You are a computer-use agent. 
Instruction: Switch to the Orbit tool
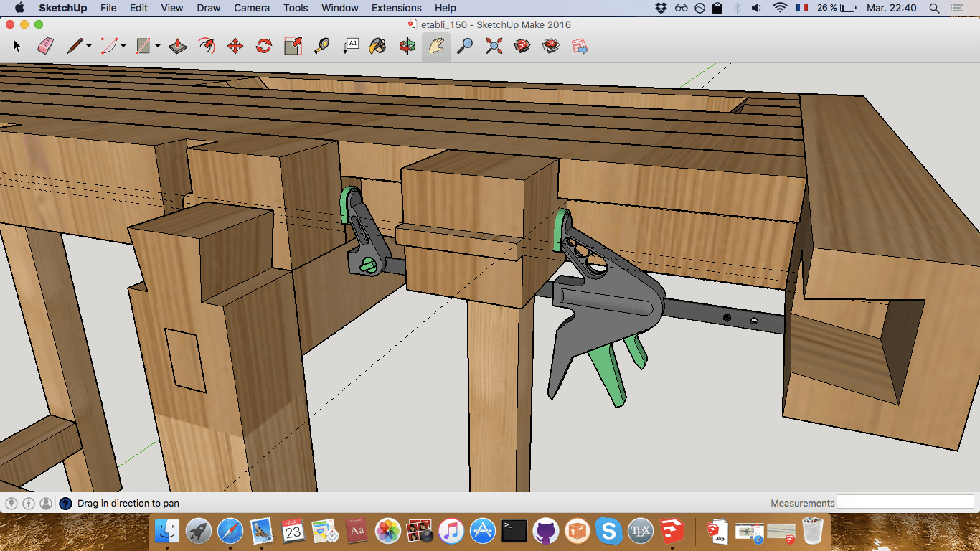point(407,47)
